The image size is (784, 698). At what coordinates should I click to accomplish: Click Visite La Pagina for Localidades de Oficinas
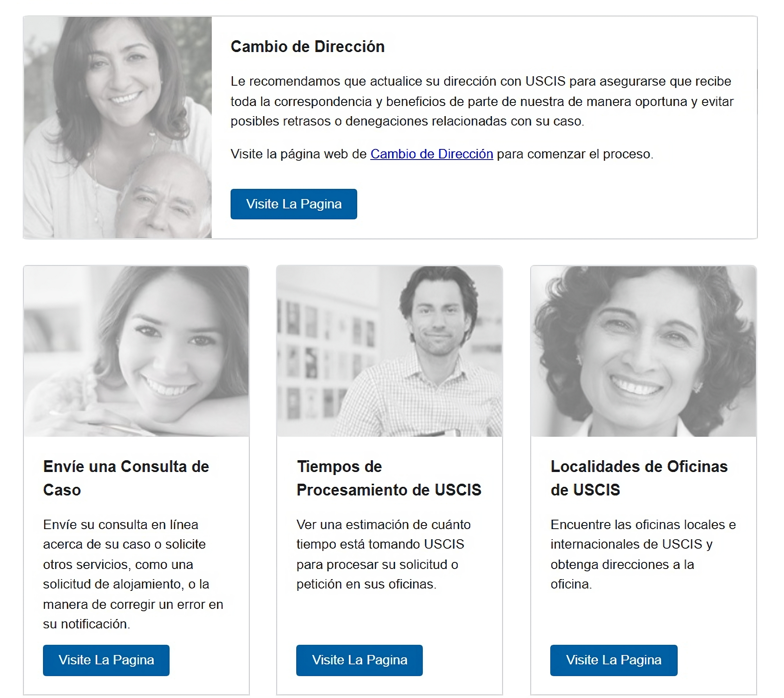point(614,660)
